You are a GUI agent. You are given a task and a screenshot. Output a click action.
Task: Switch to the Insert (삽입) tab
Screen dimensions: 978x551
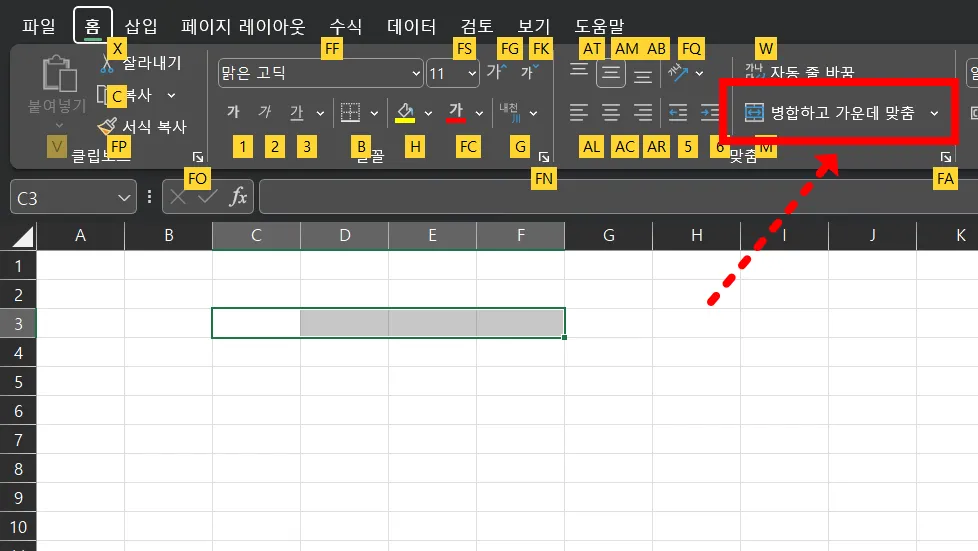click(x=141, y=26)
